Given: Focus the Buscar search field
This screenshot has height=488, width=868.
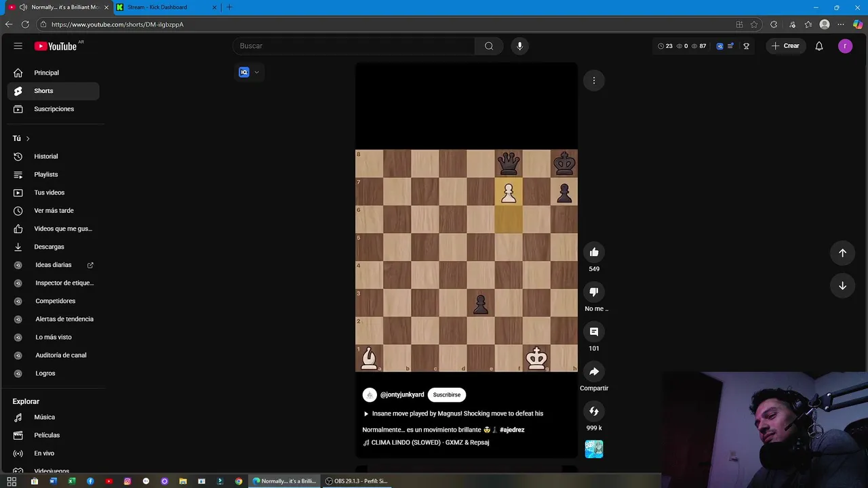Looking at the screenshot, I should pyautogui.click(x=353, y=46).
